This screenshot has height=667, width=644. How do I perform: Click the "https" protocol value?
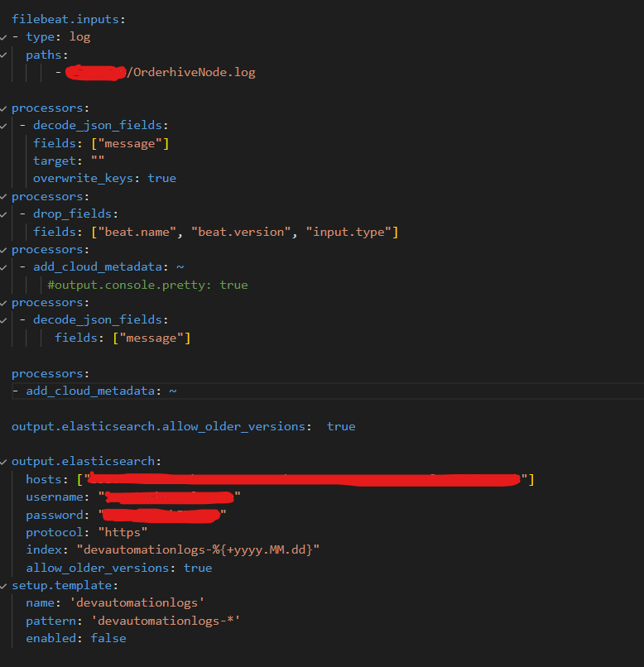(x=123, y=533)
